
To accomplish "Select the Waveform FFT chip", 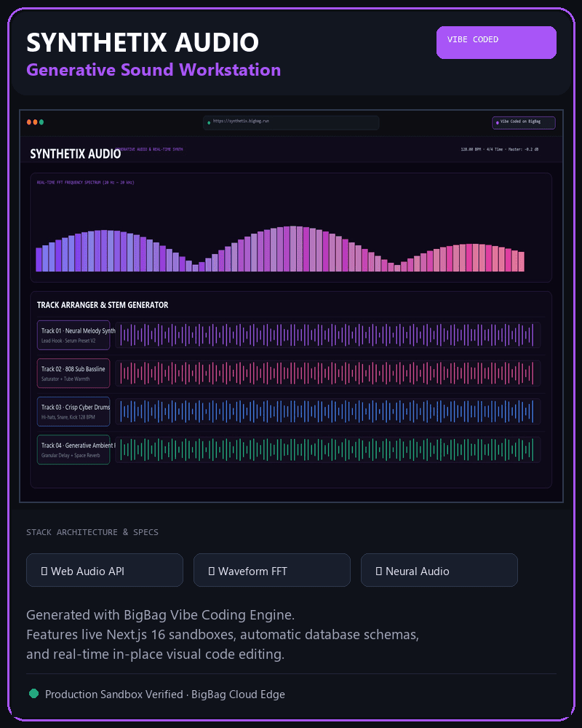I will pyautogui.click(x=272, y=570).
